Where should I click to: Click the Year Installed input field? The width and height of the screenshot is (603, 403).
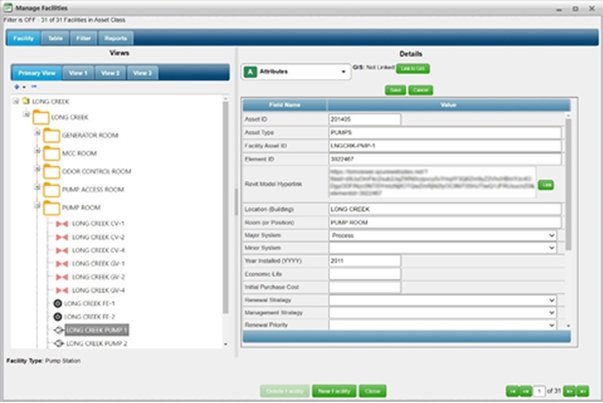(364, 260)
